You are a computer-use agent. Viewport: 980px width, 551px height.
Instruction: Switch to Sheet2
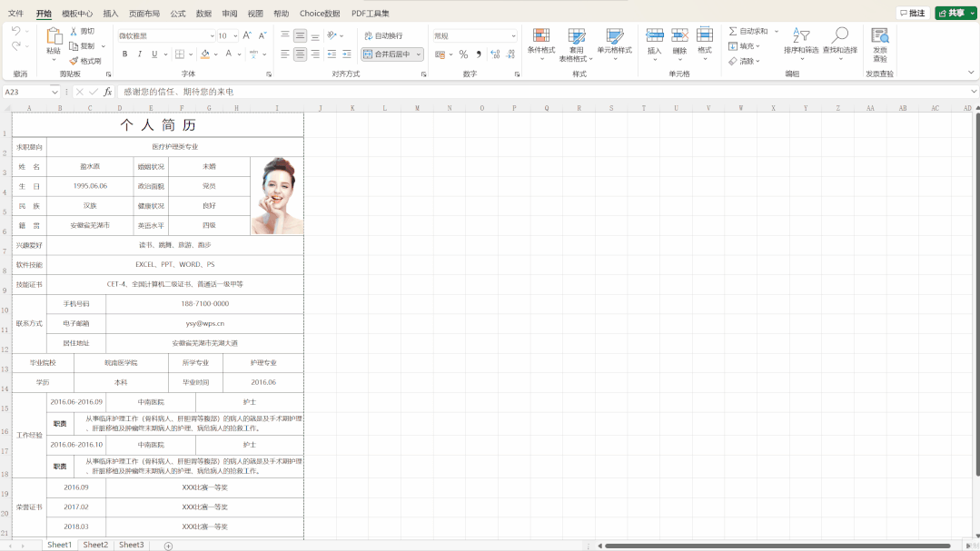(x=94, y=544)
